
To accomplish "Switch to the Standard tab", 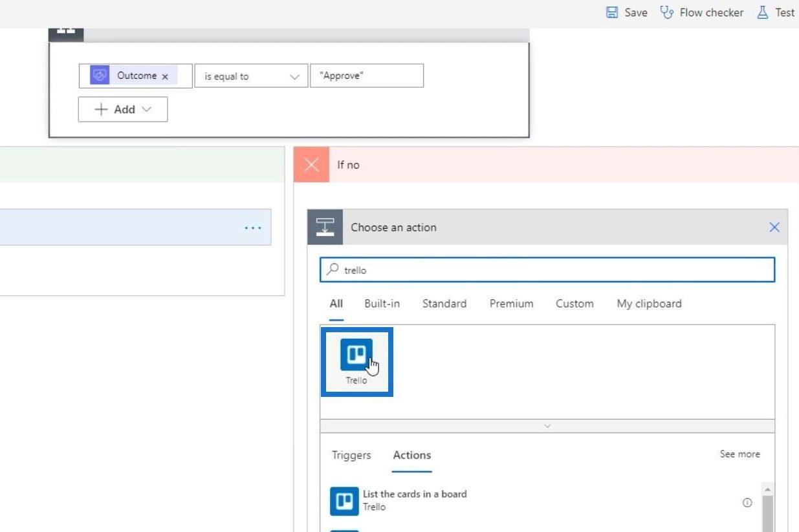I will (x=444, y=303).
